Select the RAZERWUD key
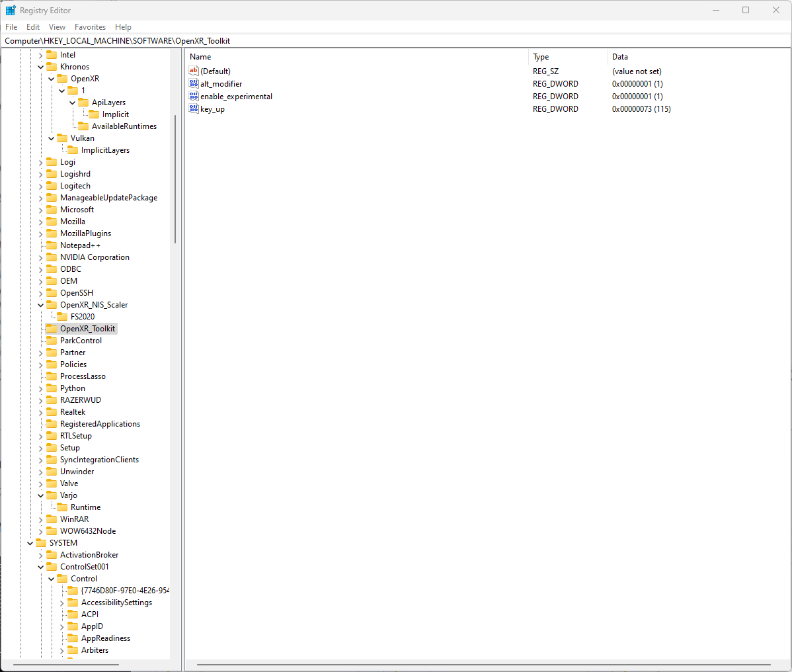 tap(80, 400)
